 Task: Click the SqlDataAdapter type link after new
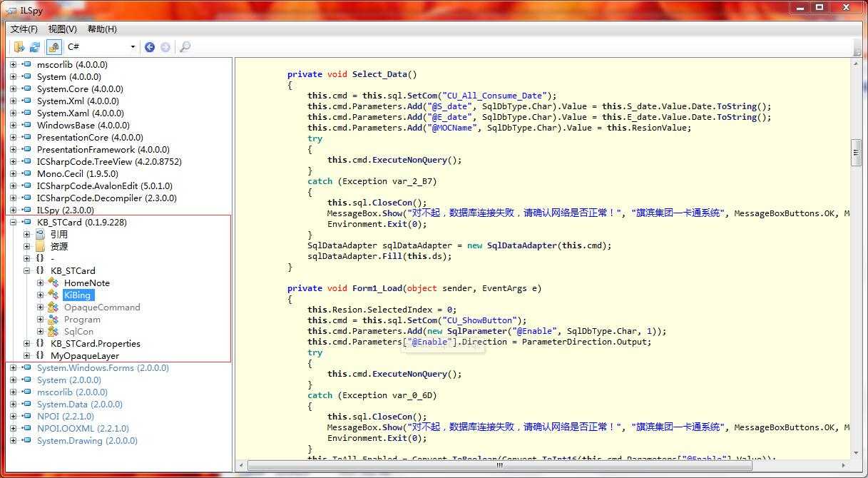pos(519,245)
